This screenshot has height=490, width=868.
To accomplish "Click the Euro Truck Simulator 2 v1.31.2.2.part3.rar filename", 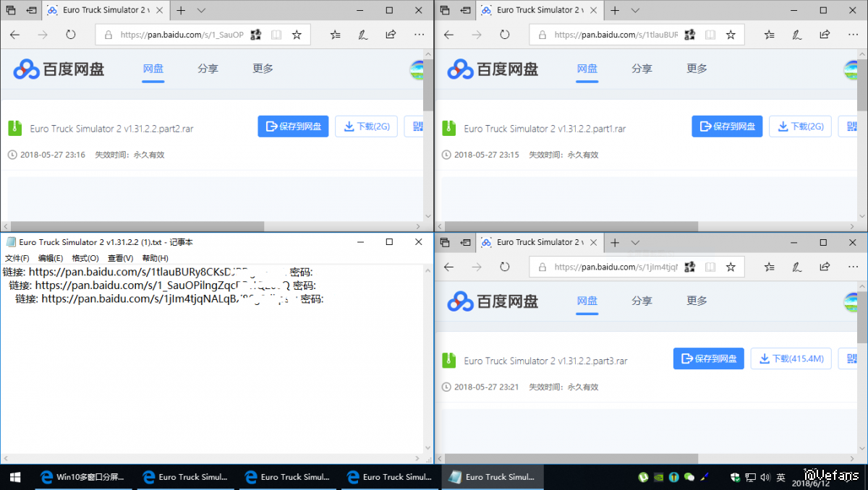I will coord(545,361).
